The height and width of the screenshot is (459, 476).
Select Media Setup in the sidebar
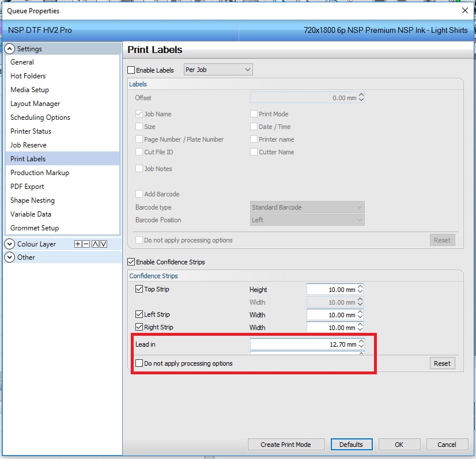(63, 90)
